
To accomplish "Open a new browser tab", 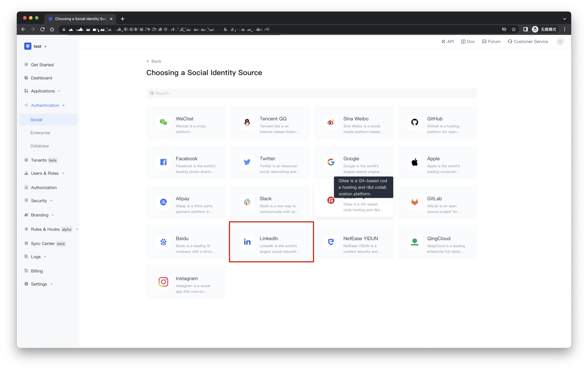I will pos(123,19).
